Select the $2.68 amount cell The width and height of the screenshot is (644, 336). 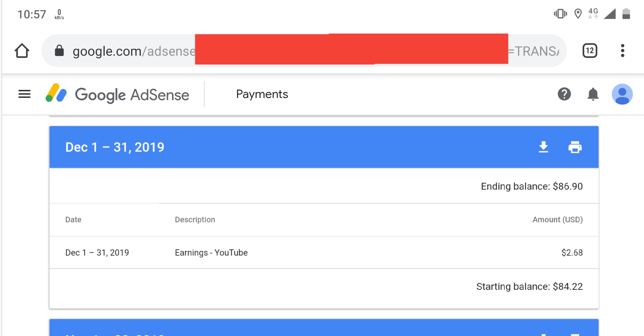pyautogui.click(x=572, y=253)
